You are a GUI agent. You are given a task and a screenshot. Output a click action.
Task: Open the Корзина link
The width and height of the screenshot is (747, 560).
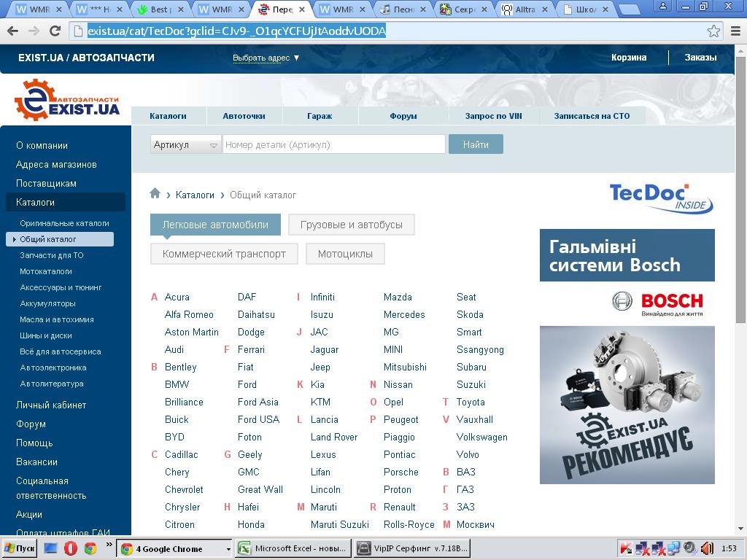(629, 58)
